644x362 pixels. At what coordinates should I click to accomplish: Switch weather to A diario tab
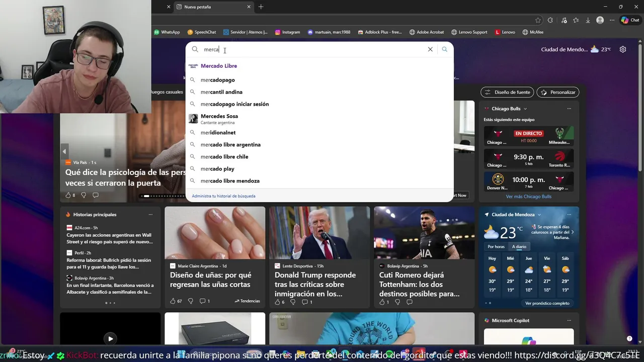pyautogui.click(x=519, y=246)
